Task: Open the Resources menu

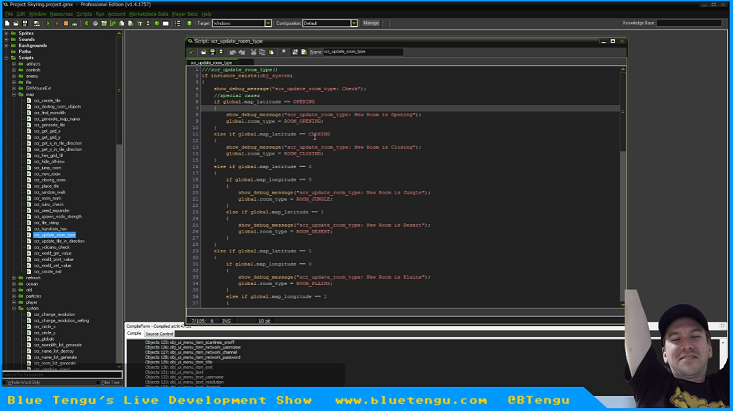Action: pyautogui.click(x=61, y=14)
